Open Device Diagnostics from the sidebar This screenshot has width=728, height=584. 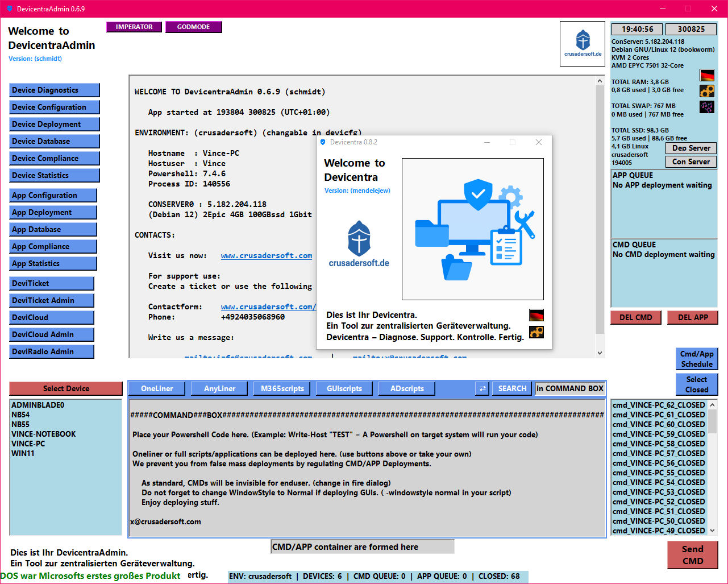(x=55, y=90)
